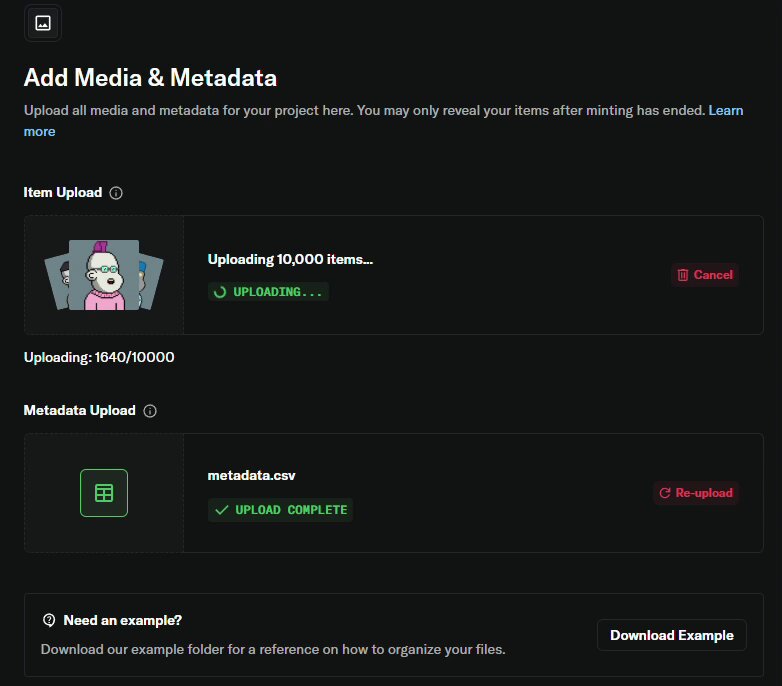Click the Need an example question icon
The image size is (782, 686).
point(49,620)
